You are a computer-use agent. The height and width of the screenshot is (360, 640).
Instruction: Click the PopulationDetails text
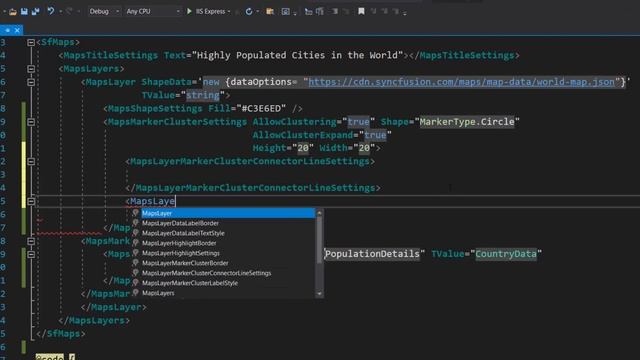click(x=372, y=254)
